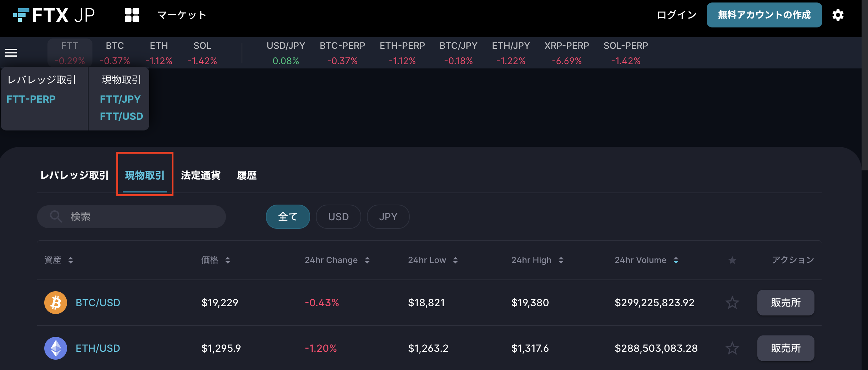Click the Bitcoin coin icon
The width and height of the screenshot is (868, 370).
56,303
